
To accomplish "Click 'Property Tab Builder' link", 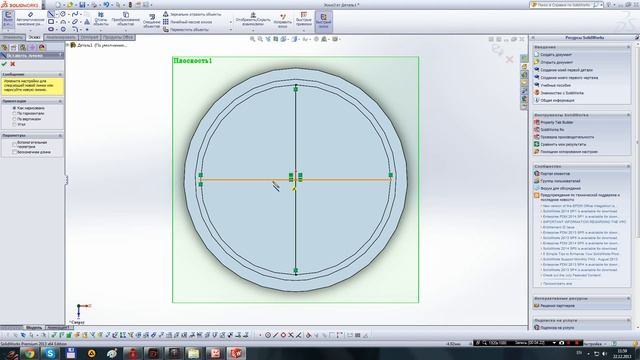I will click(x=557, y=122).
